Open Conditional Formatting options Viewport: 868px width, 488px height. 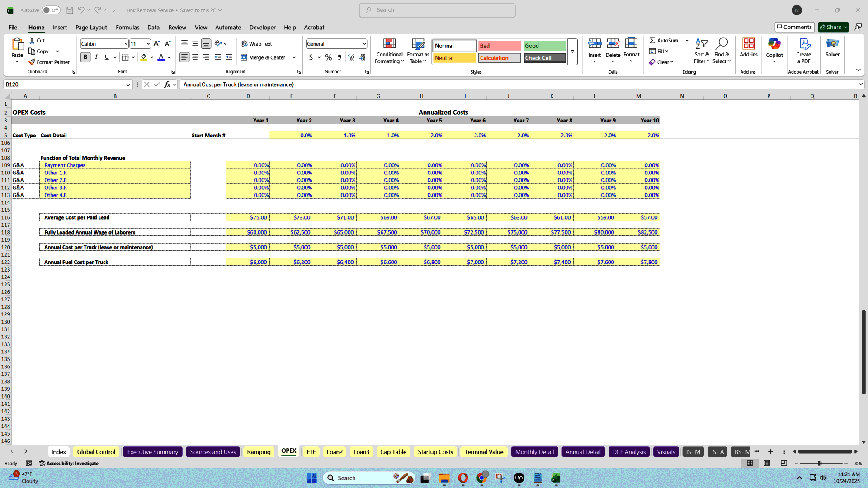tap(389, 51)
